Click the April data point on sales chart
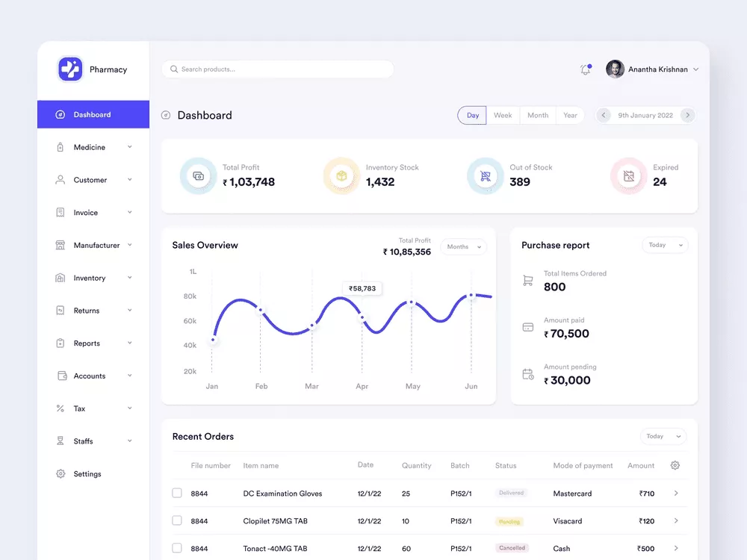747x560 pixels. coord(363,318)
